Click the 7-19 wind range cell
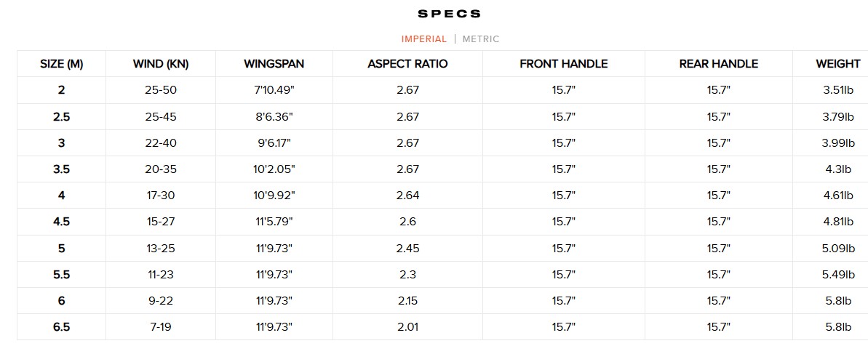Image resolution: width=868 pixels, height=354 pixels. tap(161, 327)
